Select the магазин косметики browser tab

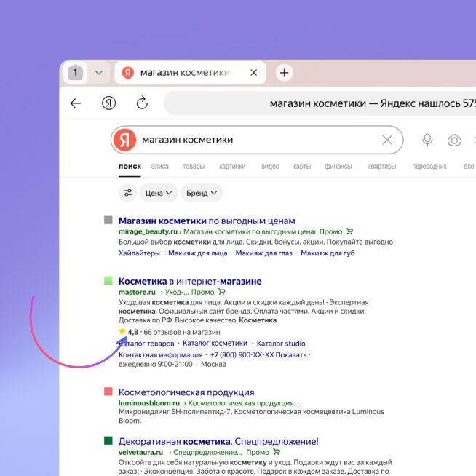(191, 73)
